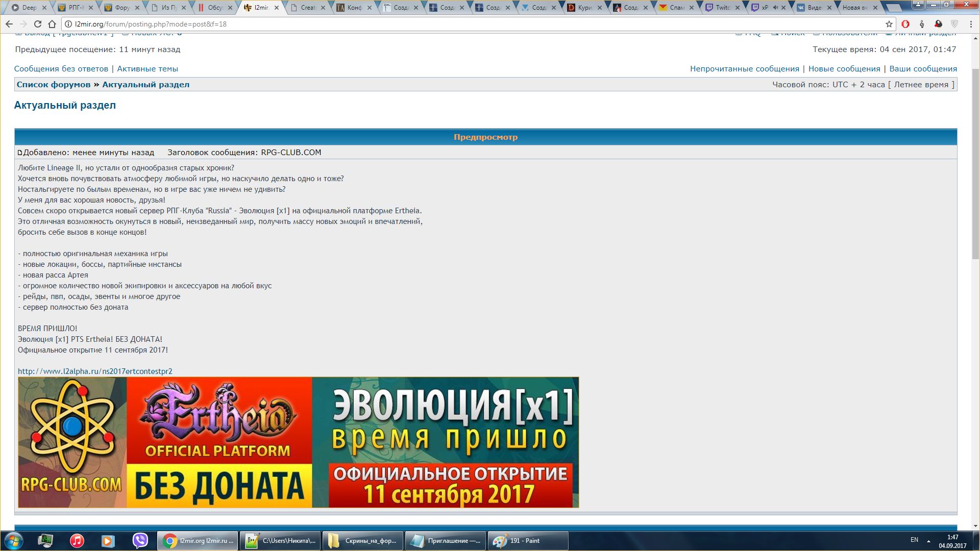
Task: Open the l2alpha.ru ns2017ertcontestpr2 link
Action: (x=95, y=371)
